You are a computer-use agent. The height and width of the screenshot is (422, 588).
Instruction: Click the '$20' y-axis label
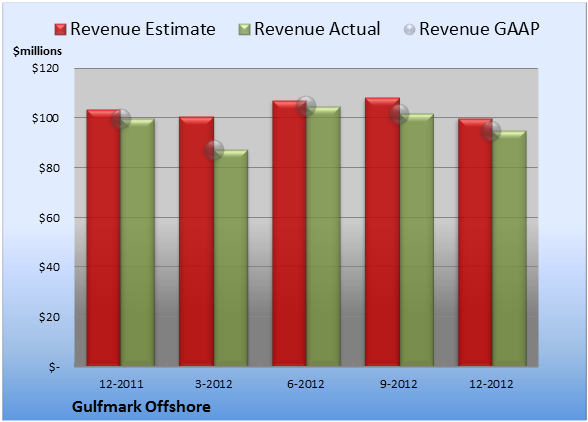[49, 317]
